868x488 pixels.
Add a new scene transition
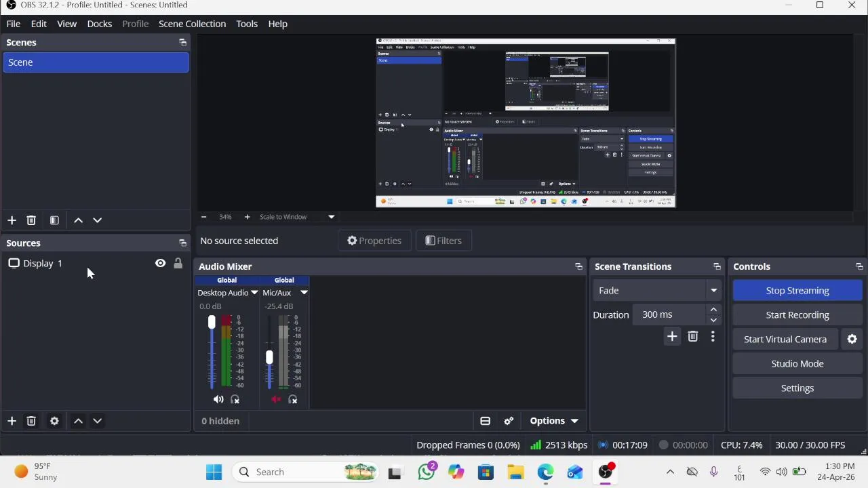click(x=672, y=337)
